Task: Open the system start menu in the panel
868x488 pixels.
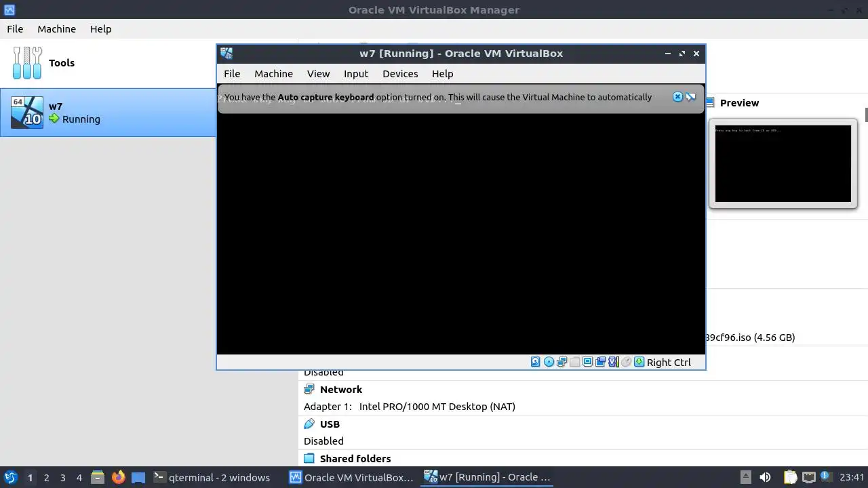Action: pyautogui.click(x=10, y=477)
